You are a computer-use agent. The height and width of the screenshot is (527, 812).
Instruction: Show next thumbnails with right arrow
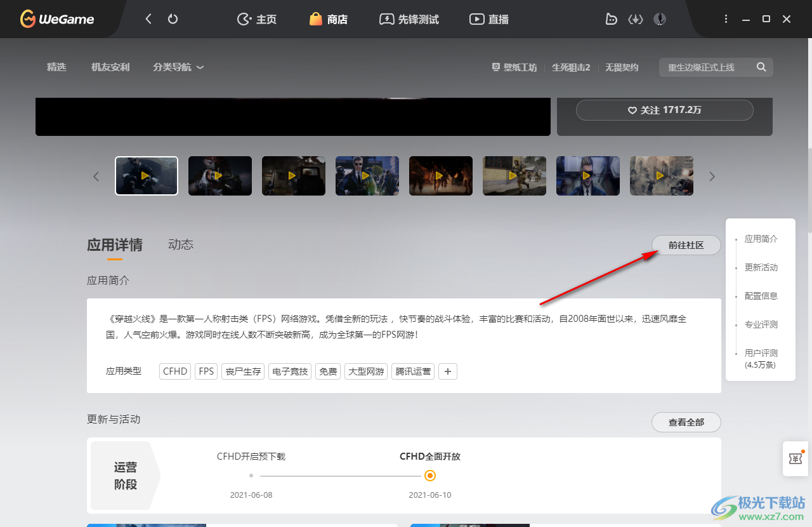pyautogui.click(x=712, y=177)
